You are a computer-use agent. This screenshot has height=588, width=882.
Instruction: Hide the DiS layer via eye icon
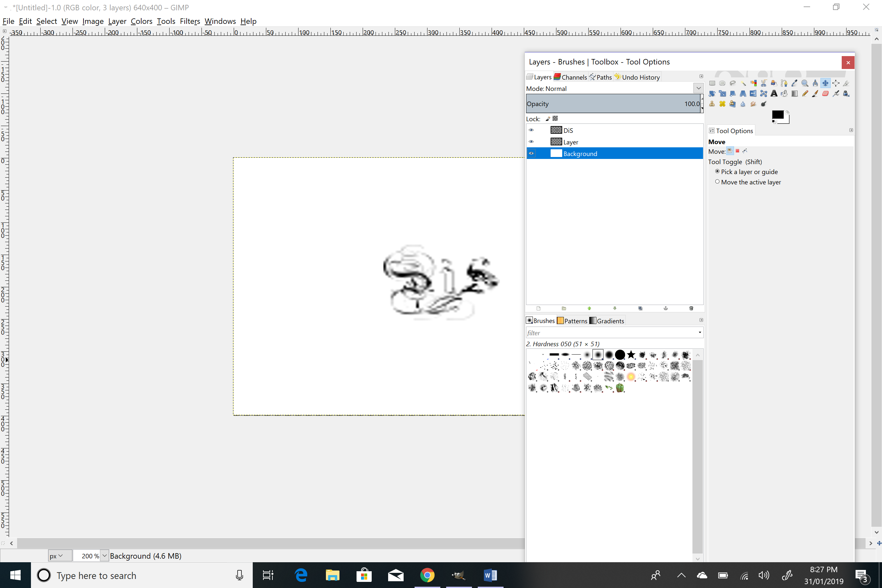pos(531,130)
